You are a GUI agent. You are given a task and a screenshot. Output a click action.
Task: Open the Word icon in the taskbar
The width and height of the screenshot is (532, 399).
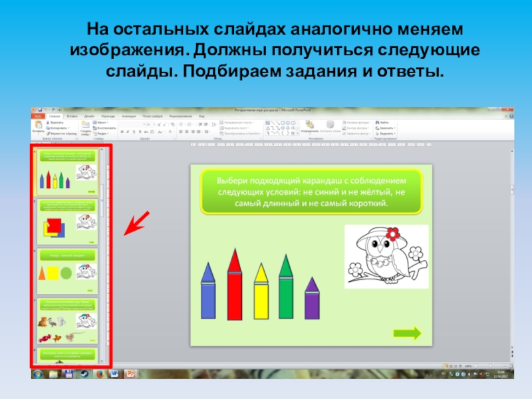[x=114, y=373]
